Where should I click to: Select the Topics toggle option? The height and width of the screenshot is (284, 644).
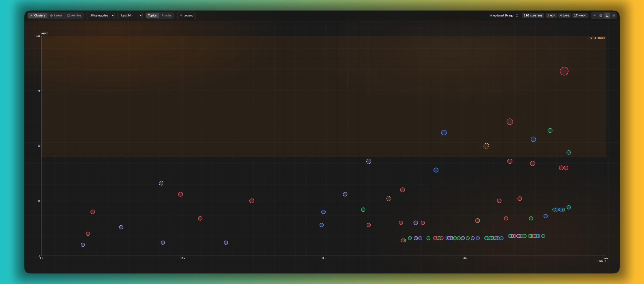click(x=152, y=15)
